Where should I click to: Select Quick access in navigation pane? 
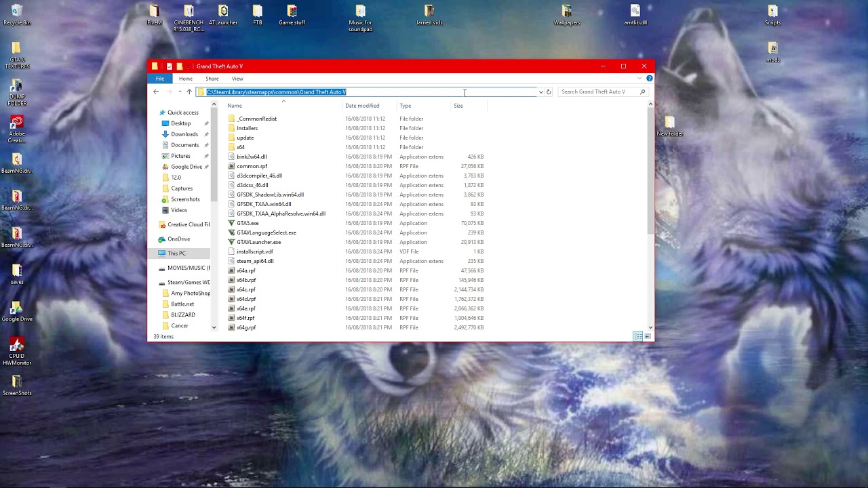coord(183,113)
